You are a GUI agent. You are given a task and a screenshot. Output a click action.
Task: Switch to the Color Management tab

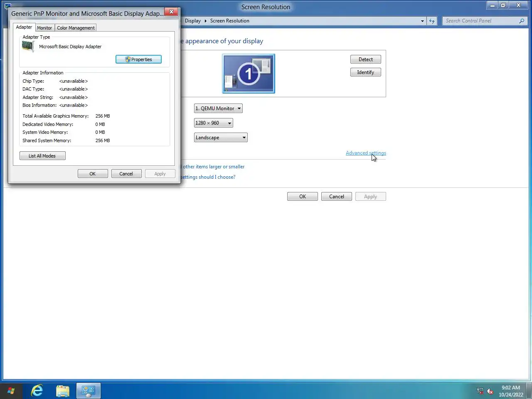[x=76, y=28]
